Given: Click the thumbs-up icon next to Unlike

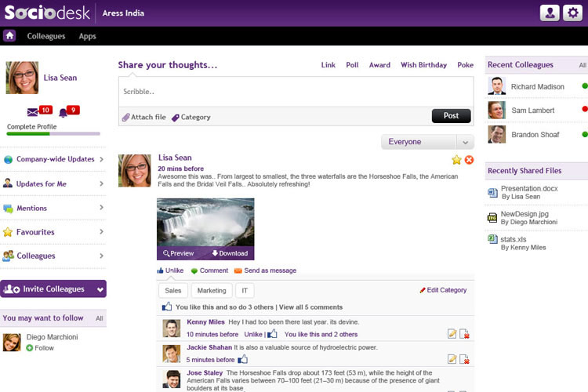Looking at the screenshot, I should point(161,270).
